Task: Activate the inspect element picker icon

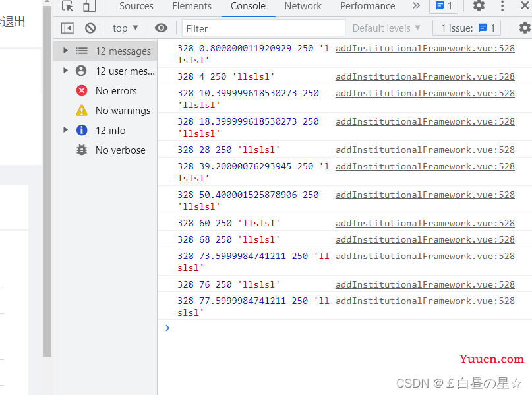Action: pos(67,6)
